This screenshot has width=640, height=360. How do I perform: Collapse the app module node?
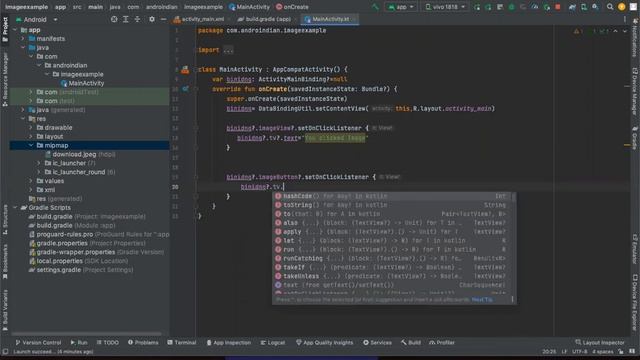tap(16, 30)
